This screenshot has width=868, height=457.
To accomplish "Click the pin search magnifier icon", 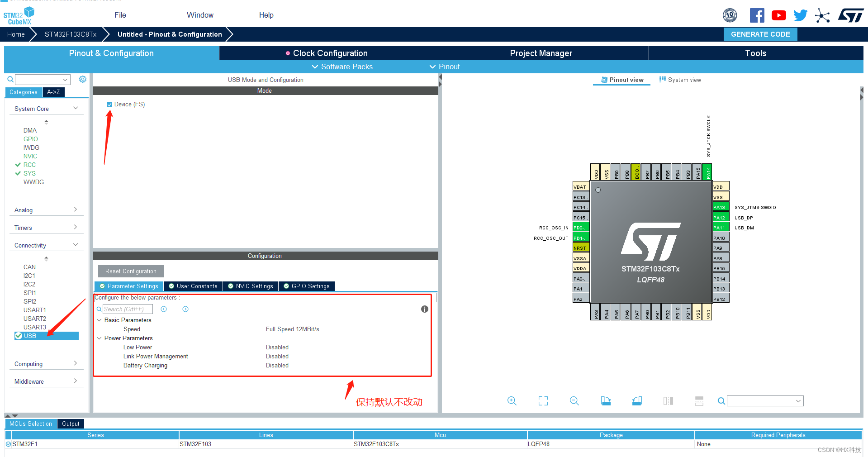I will (721, 401).
